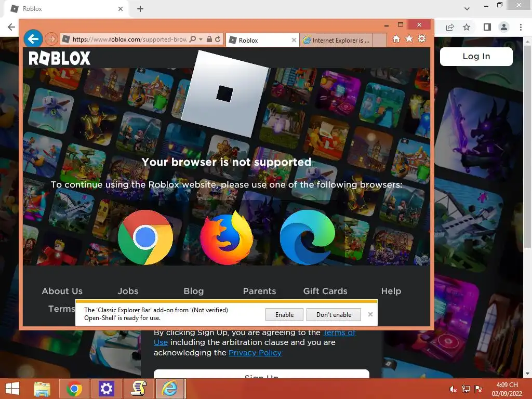This screenshot has width=532, height=399.
Task: Click the Firefox browser icon
Action: click(x=227, y=237)
